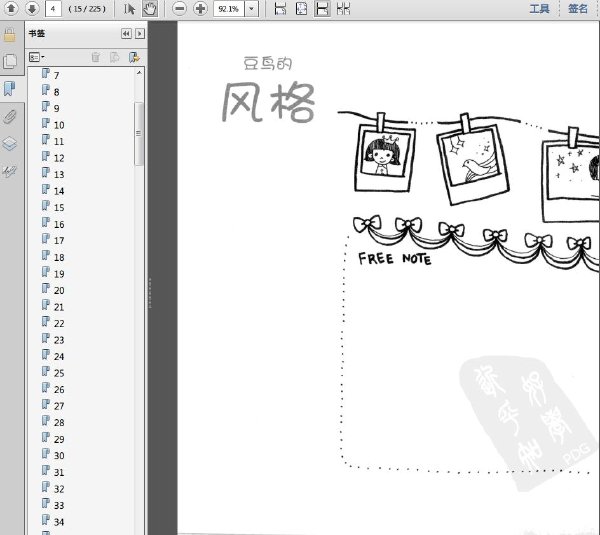Open the security lock panel icon

(x=10, y=35)
